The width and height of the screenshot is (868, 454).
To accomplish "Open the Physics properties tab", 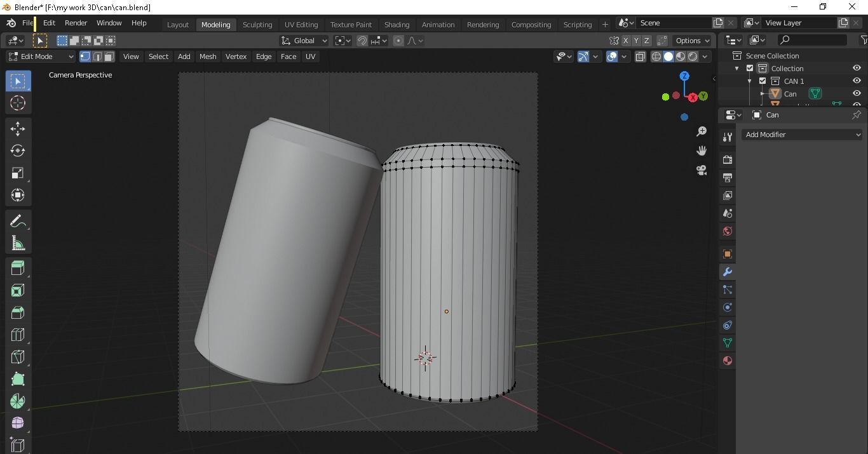I will [x=728, y=307].
